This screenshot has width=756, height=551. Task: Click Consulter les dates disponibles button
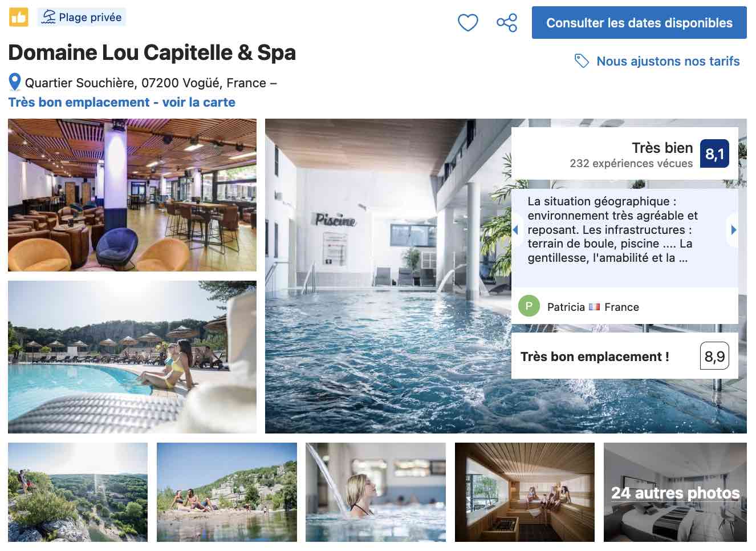[639, 23]
